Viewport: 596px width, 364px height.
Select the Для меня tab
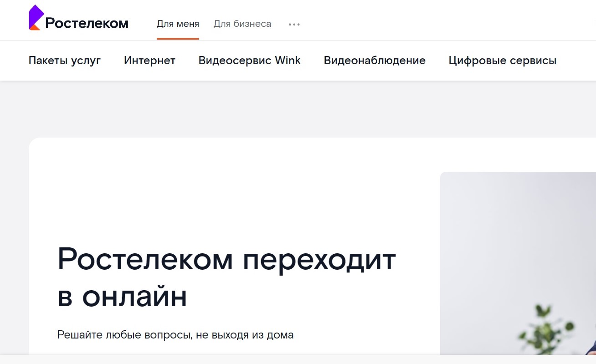coord(178,24)
